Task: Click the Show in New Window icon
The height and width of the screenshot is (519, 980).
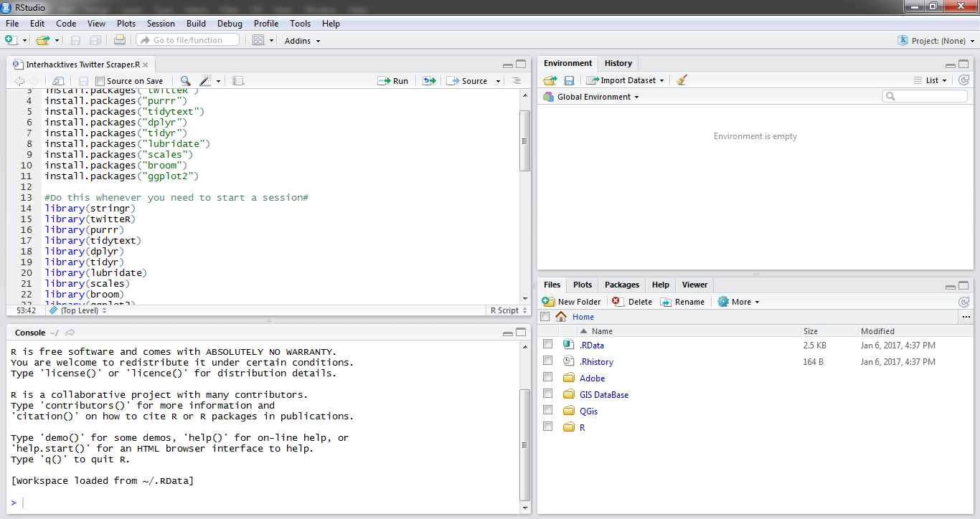Action: 59,81
